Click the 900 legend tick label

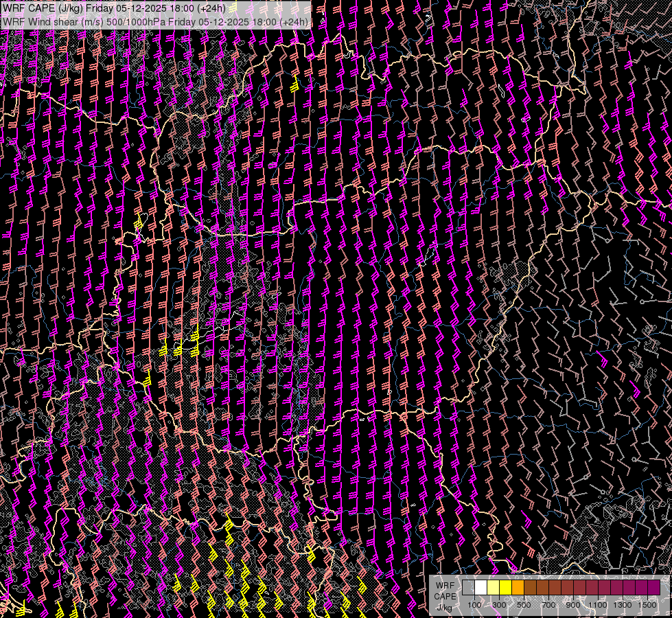click(x=573, y=605)
